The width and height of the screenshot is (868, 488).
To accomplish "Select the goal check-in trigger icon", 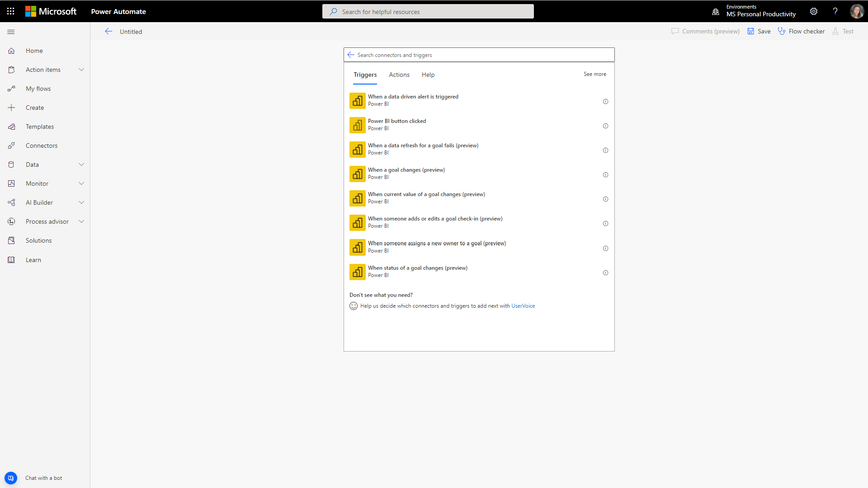I will click(x=357, y=222).
